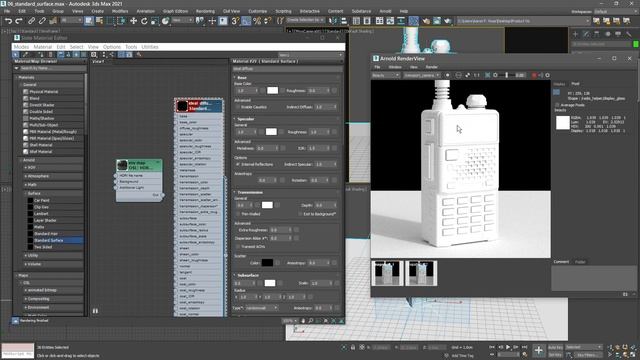Enable the Enable Caustics checkbox
Screen dimensions: 640x360
click(x=238, y=107)
